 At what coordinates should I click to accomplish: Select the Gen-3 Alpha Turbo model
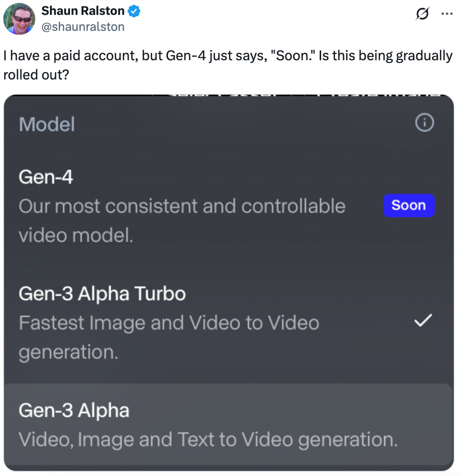coord(102,294)
